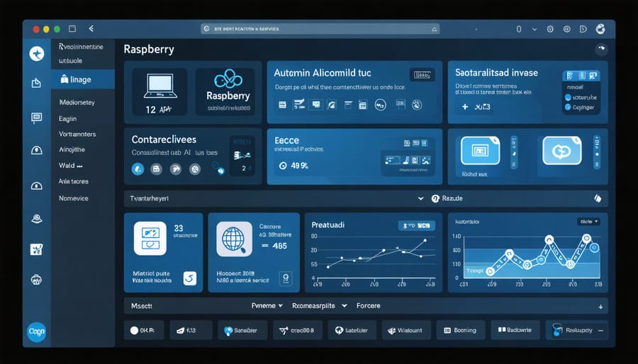Click the tag-shaped play icon in the top toolbar
This screenshot has height=364, width=638.
pos(583,29)
